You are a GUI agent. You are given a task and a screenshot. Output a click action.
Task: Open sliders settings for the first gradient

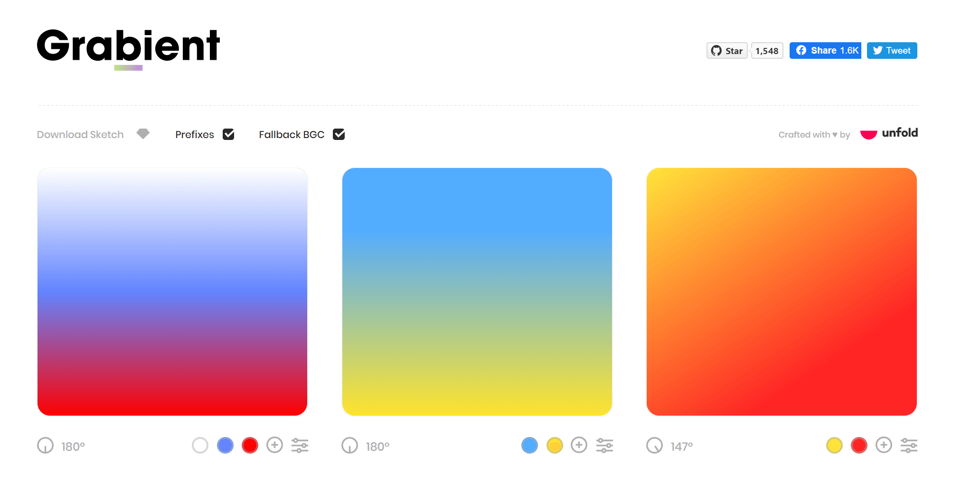[300, 446]
